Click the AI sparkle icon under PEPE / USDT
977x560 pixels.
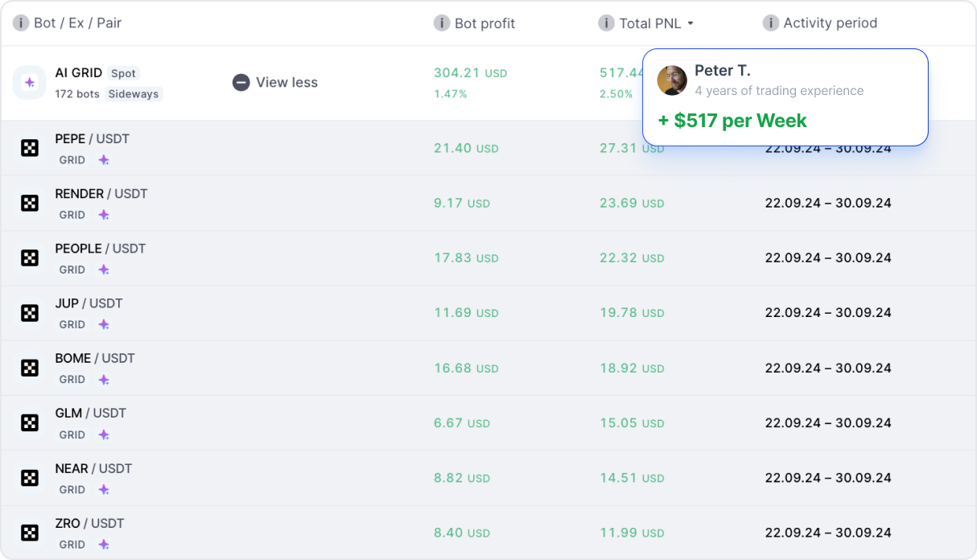point(104,160)
